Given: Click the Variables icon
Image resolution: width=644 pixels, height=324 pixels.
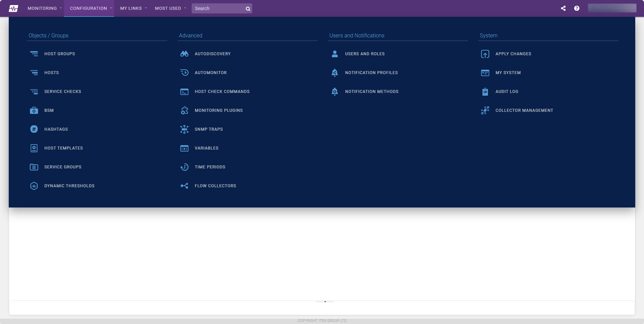Looking at the screenshot, I should (184, 148).
